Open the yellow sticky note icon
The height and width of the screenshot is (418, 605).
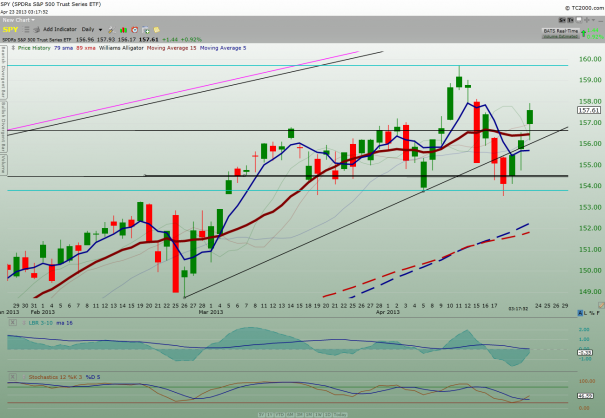(157, 29)
